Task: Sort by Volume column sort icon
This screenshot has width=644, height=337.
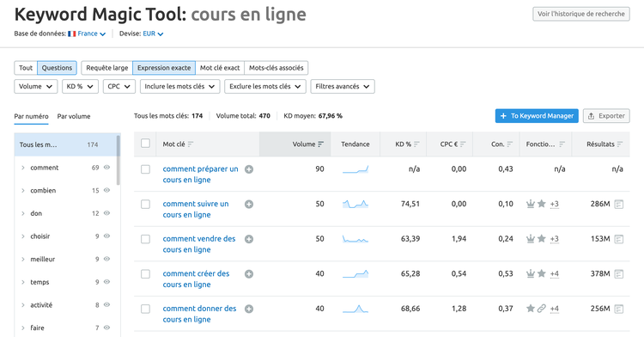Action: (x=321, y=144)
